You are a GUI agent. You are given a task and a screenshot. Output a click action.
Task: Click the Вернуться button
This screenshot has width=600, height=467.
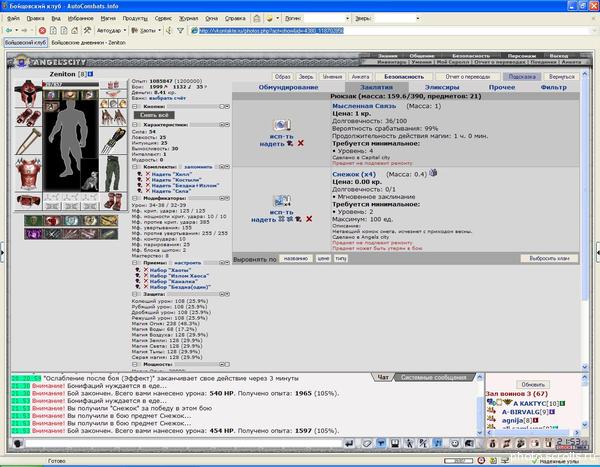(x=561, y=77)
